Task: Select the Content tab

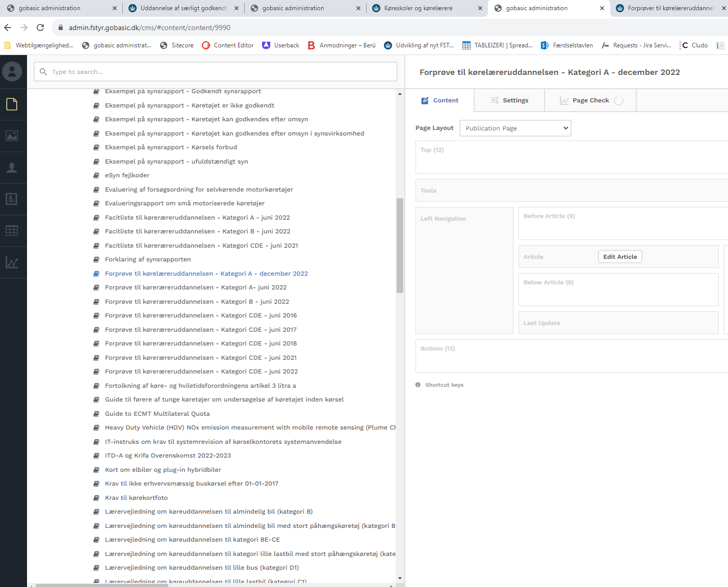Action: [x=439, y=100]
